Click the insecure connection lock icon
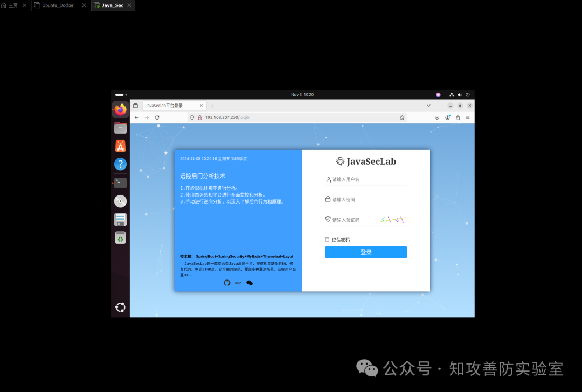This screenshot has width=582, height=392. tap(200, 117)
